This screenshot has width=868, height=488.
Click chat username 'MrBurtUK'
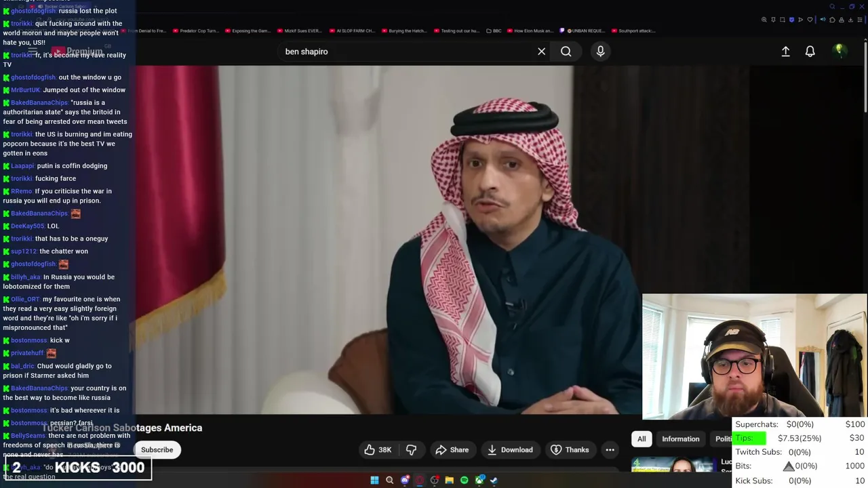click(x=25, y=90)
